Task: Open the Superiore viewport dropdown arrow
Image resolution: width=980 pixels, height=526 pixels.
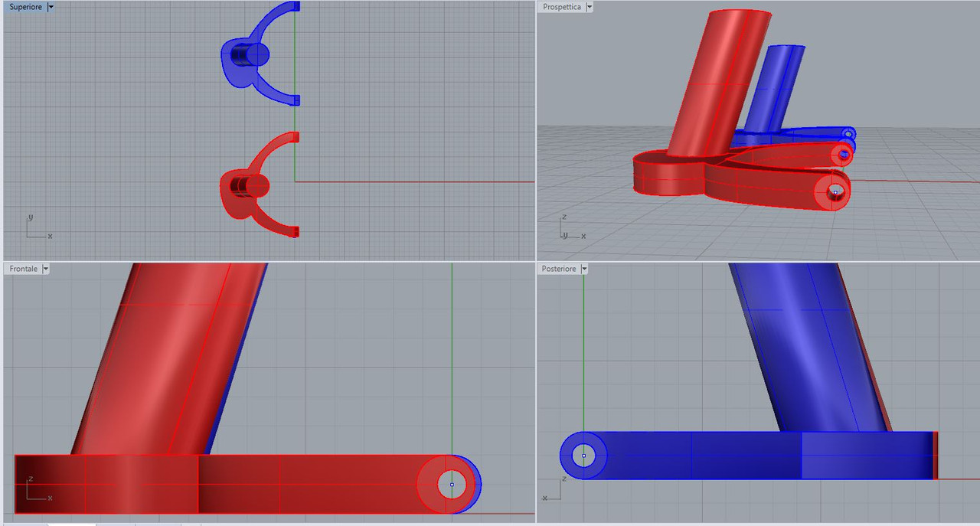Action: pos(51,7)
